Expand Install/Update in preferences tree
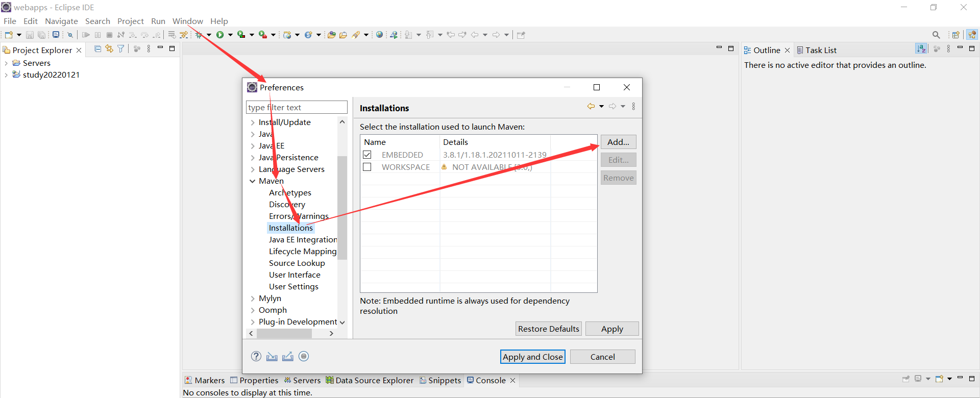 click(x=253, y=122)
